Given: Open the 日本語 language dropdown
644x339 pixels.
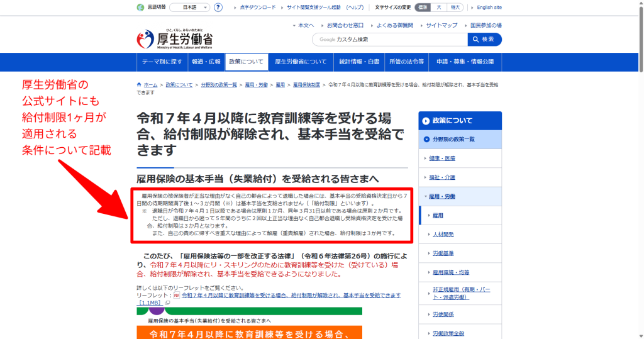Looking at the screenshot, I should [190, 8].
